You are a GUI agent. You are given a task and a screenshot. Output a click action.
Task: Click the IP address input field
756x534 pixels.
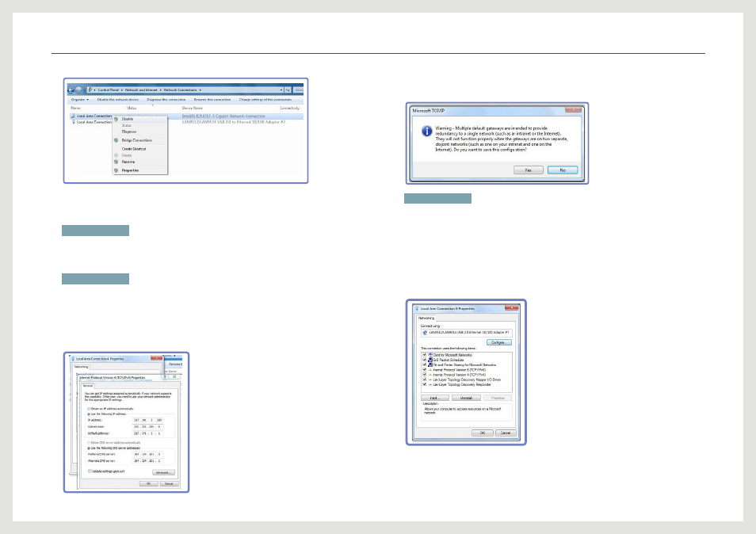pyautogui.click(x=148, y=420)
